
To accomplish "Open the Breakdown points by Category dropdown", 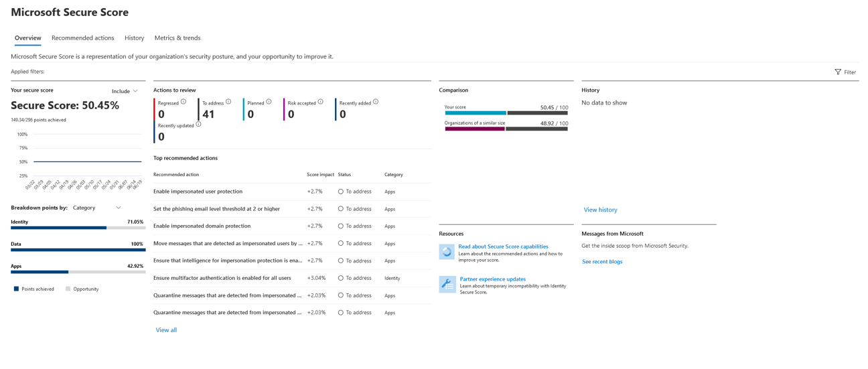I will pos(97,208).
